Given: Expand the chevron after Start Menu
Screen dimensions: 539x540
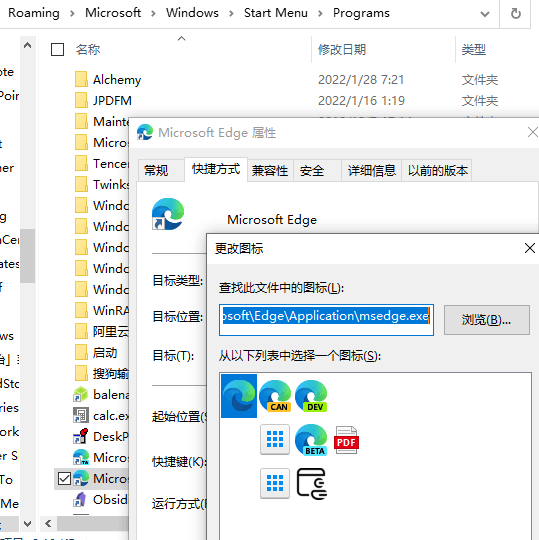Looking at the screenshot, I should [x=320, y=13].
